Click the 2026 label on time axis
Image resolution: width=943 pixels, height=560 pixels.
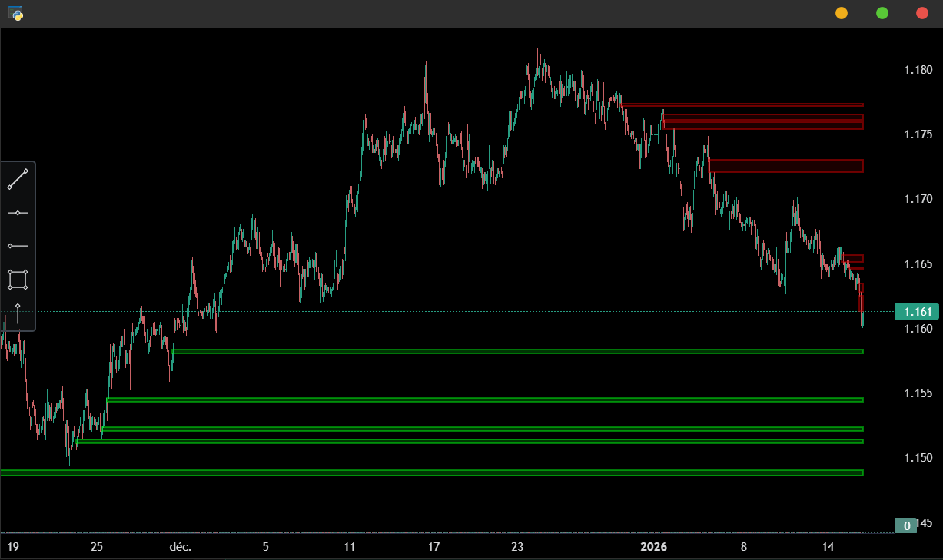[x=654, y=548]
